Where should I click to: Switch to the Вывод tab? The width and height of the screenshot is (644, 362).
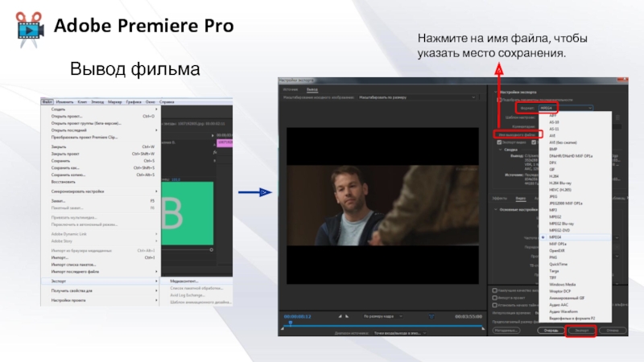click(x=312, y=89)
